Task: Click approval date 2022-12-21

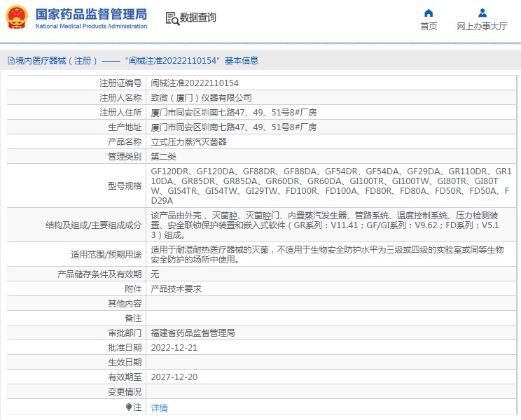Action: coord(174,348)
